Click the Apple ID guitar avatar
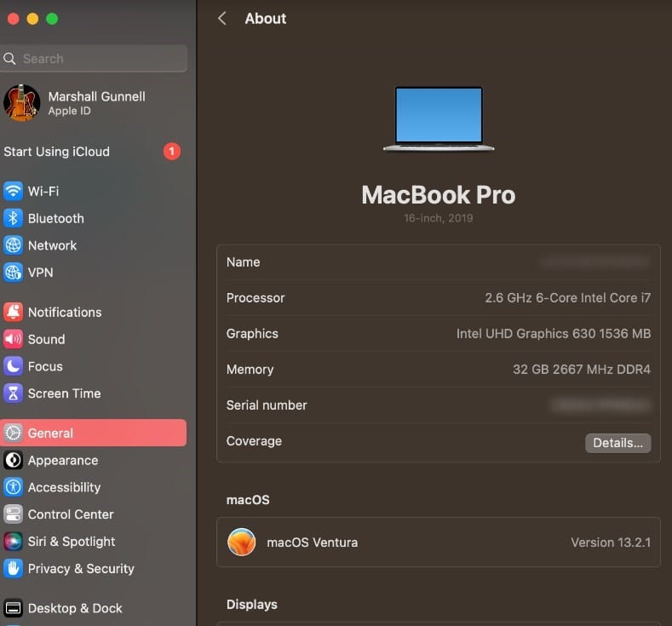The width and height of the screenshot is (672, 626). [21, 103]
